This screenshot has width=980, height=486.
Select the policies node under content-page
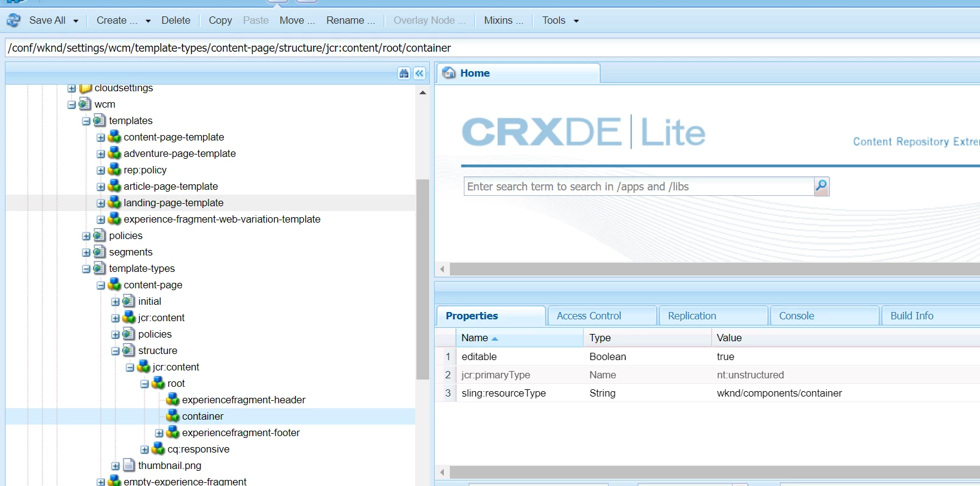(155, 334)
